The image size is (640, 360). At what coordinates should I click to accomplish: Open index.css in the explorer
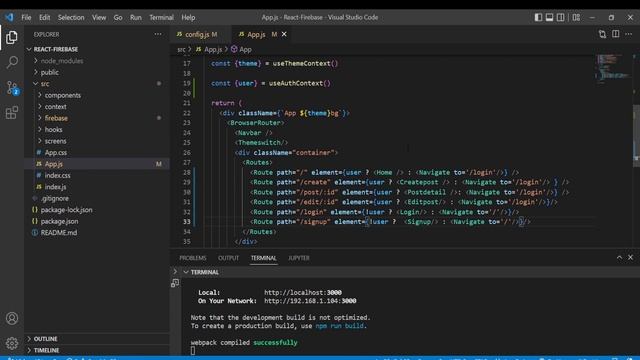(x=97, y=175)
